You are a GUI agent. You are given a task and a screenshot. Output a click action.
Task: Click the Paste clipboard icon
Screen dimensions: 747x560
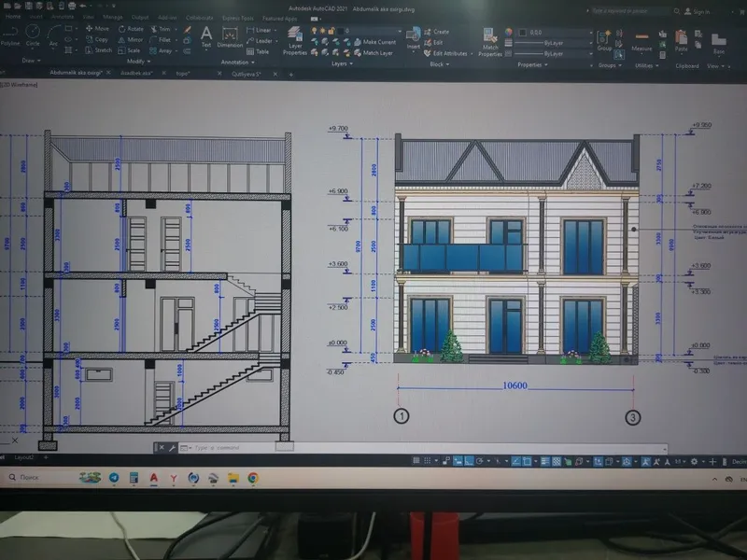(682, 41)
